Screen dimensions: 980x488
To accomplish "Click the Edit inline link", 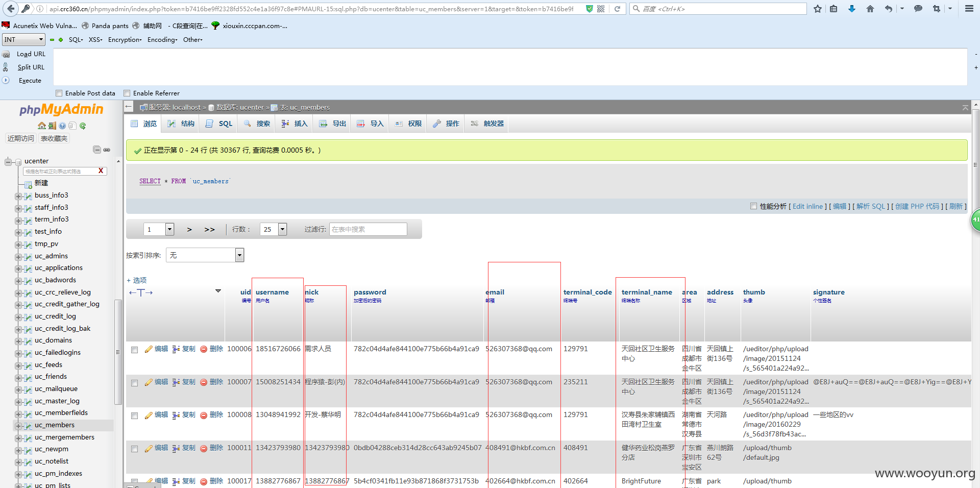I will pyautogui.click(x=807, y=206).
